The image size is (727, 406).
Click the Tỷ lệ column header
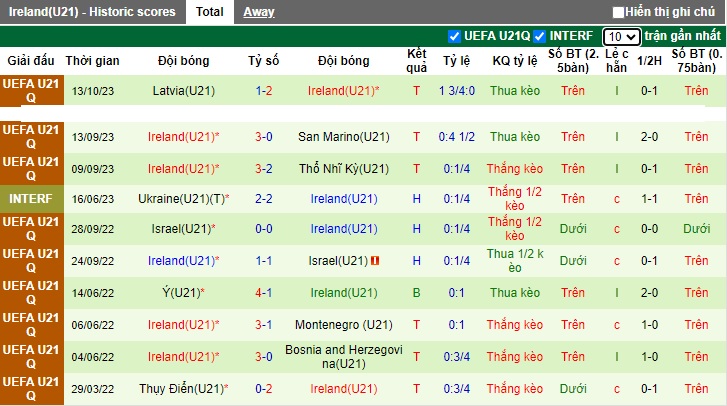point(456,61)
